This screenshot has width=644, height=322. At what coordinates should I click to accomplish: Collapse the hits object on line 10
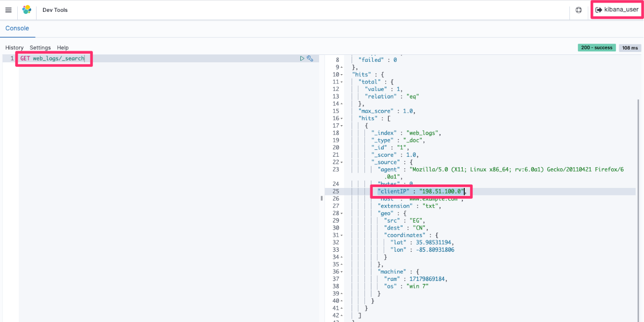click(343, 74)
